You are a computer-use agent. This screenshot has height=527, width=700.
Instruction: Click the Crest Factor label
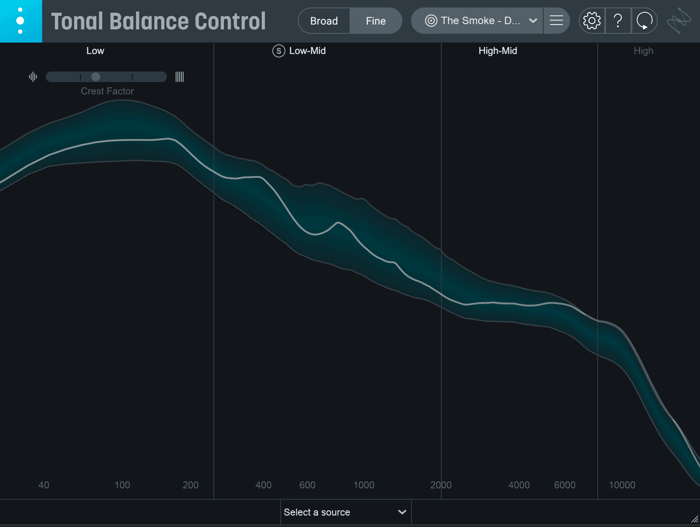107,91
